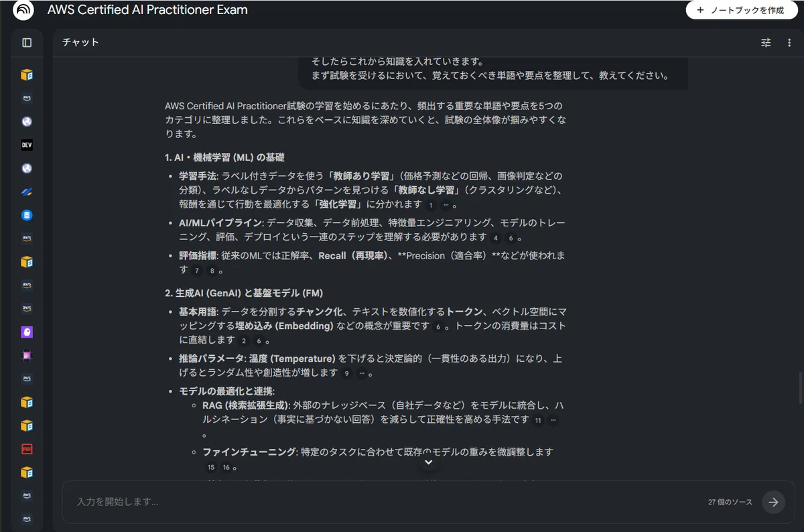Viewport: 804px width, 532px height.
Task: Open citation 7 in 評価指標 bullet
Action: click(196, 271)
